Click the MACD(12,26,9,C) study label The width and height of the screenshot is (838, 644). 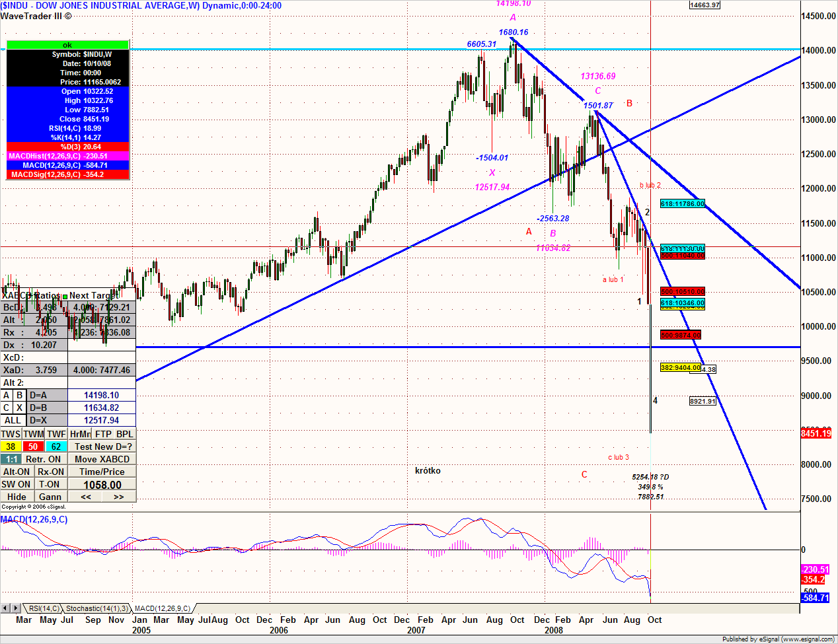34,519
